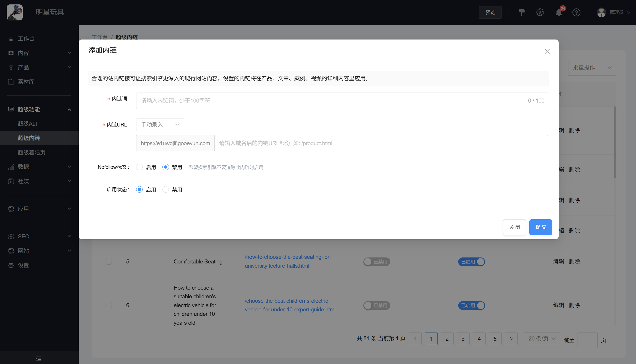
Task: Open the notifications bell with 24 alerts
Action: pyautogui.click(x=559, y=12)
